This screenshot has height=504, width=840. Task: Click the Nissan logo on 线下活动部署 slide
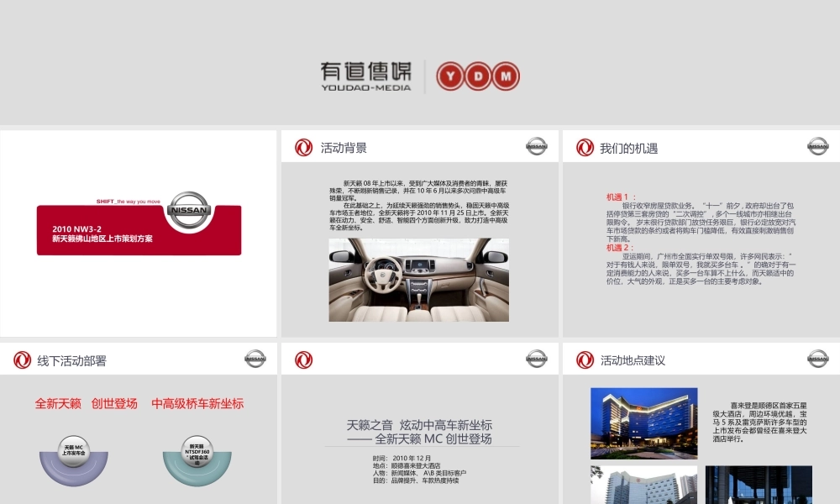(x=255, y=359)
